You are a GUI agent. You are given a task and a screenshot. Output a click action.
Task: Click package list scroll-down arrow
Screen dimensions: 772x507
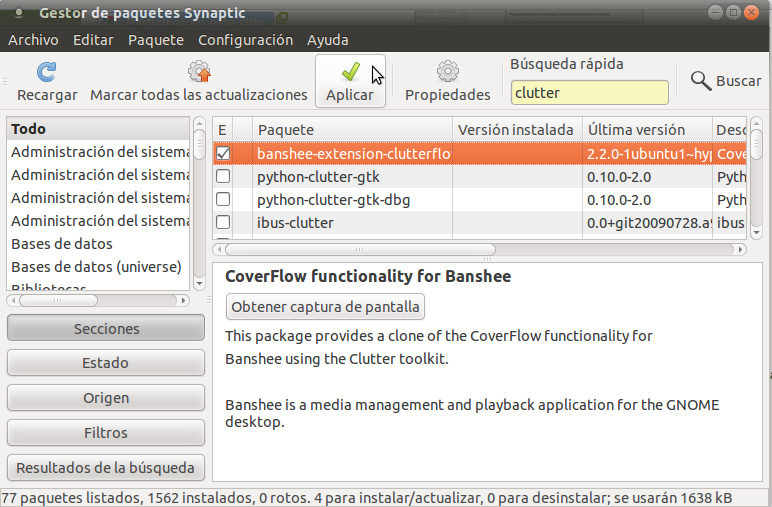(x=757, y=233)
